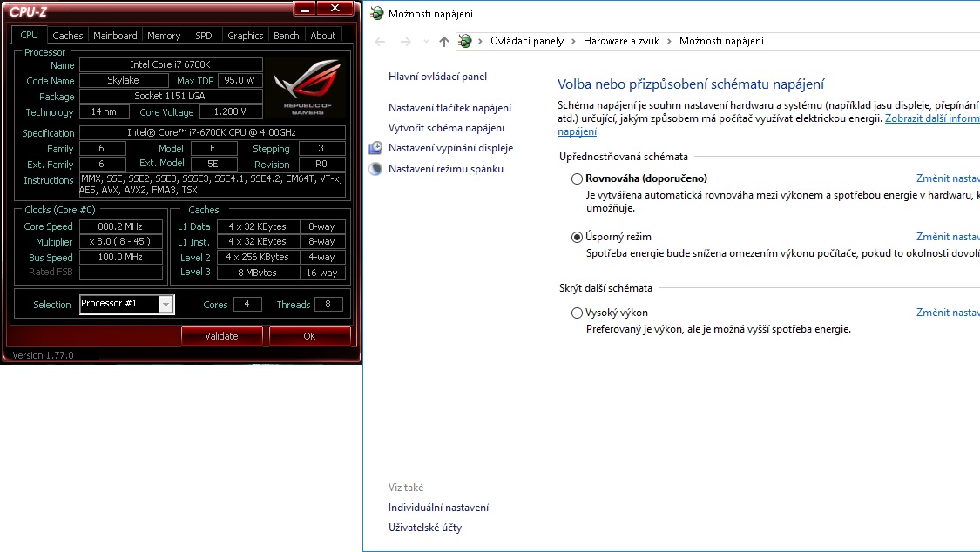The image size is (980, 552).
Task: Click the Multiplier value x 8.0
Action: pos(120,242)
